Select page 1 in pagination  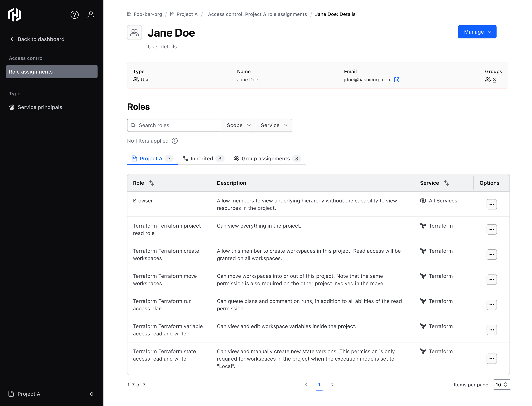click(319, 385)
